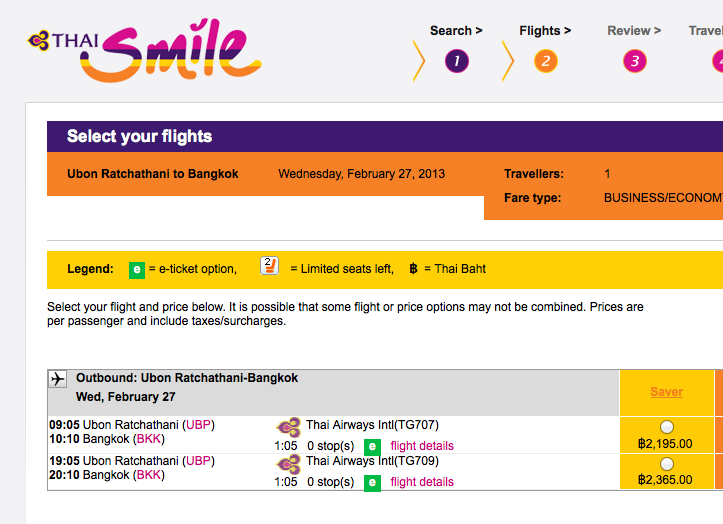Select the ฿2,195.00 Saver fare radio button
Viewport: 723px width, 524px height.
(x=667, y=427)
